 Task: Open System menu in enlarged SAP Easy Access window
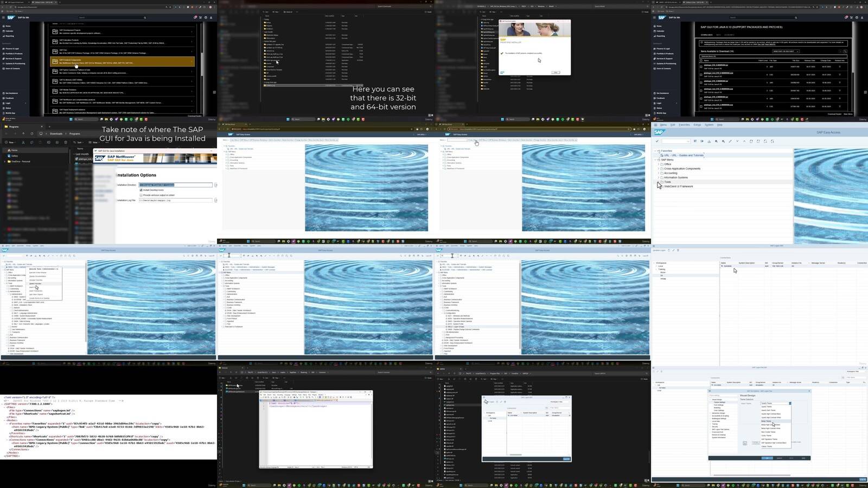[709, 125]
